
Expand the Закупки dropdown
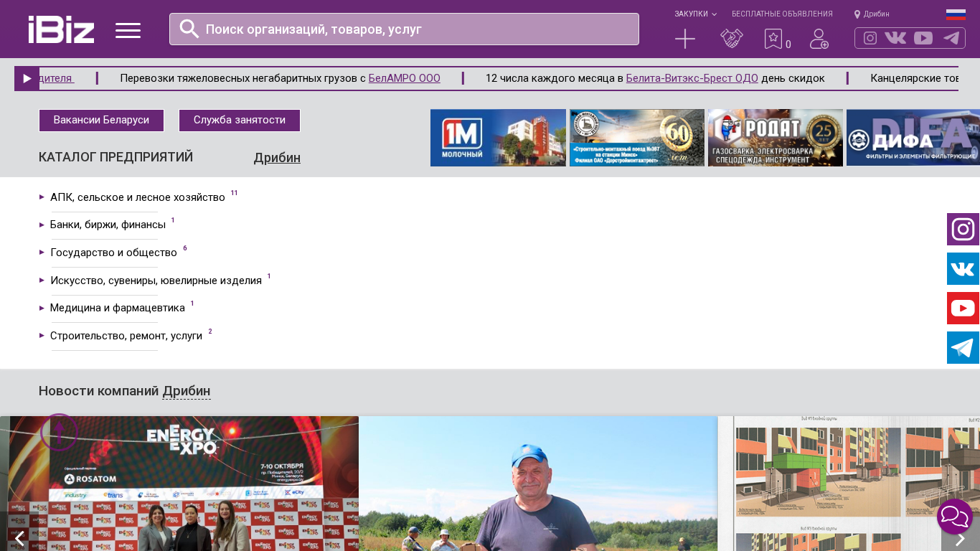click(695, 14)
